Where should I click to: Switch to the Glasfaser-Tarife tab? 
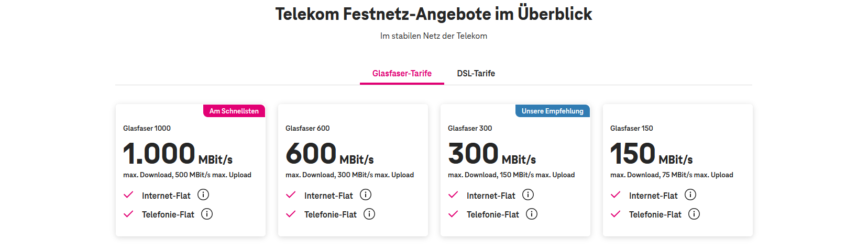[x=402, y=74]
